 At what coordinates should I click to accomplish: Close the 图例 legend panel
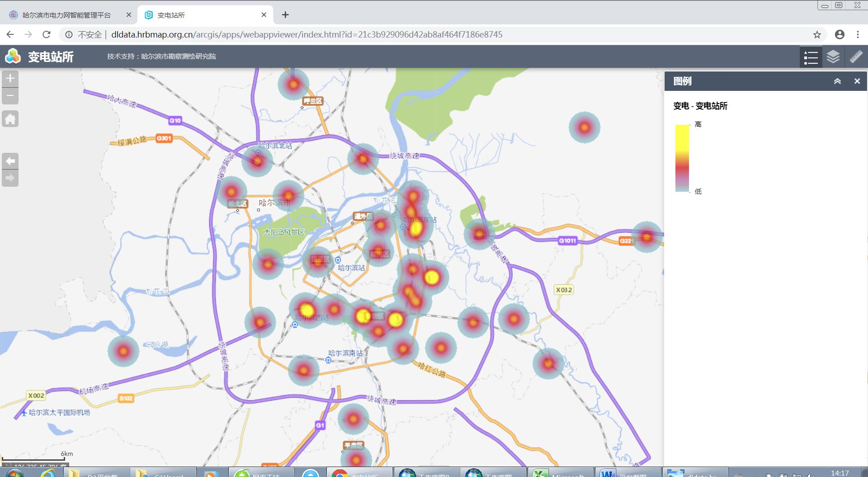pyautogui.click(x=857, y=81)
